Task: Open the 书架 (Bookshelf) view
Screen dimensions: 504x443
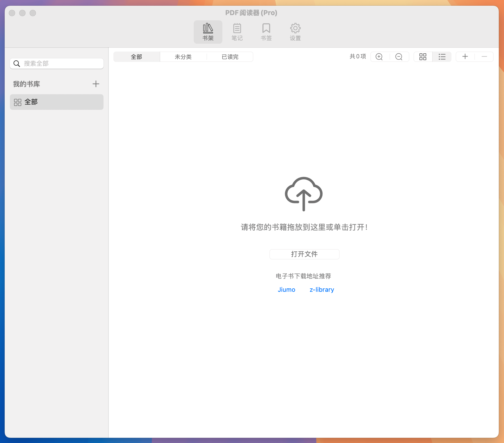Action: (x=208, y=31)
